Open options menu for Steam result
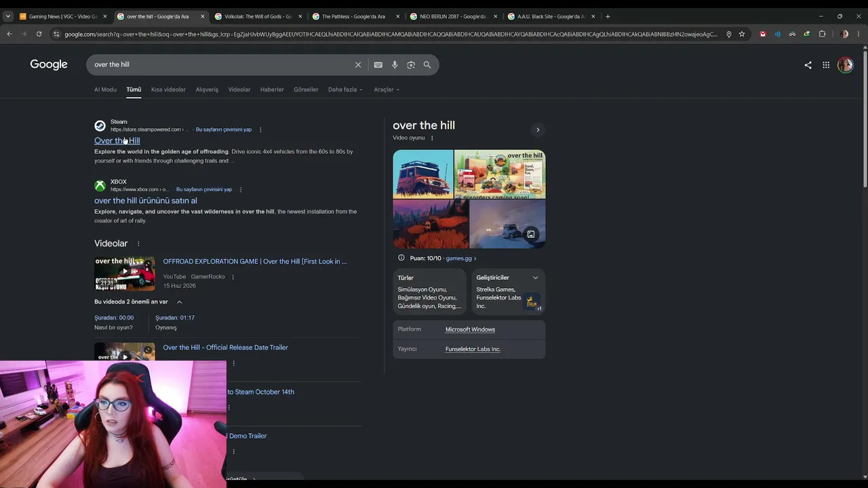Viewport: 868px width, 488px height. pos(260,129)
